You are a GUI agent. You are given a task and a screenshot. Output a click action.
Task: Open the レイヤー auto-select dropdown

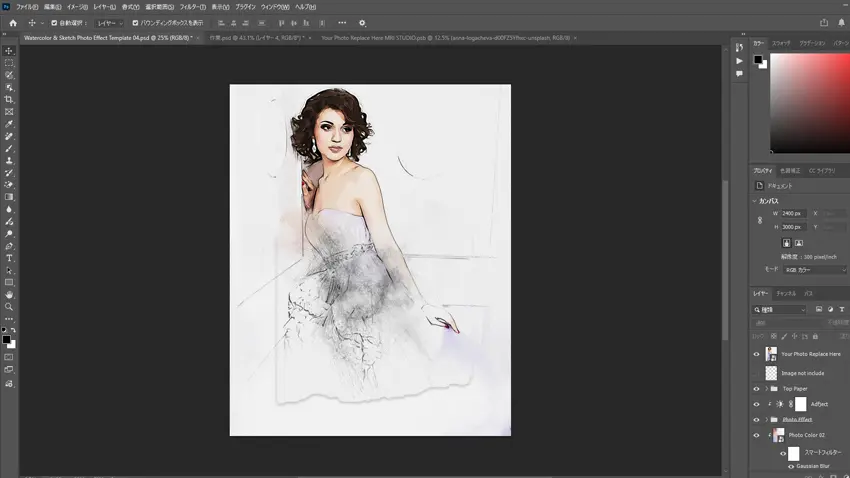coord(109,22)
